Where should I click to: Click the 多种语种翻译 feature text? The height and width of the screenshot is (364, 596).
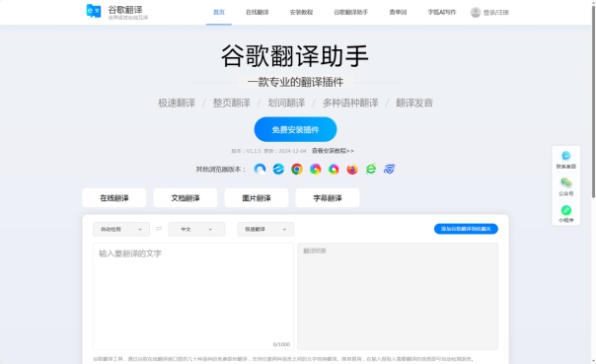(x=350, y=103)
